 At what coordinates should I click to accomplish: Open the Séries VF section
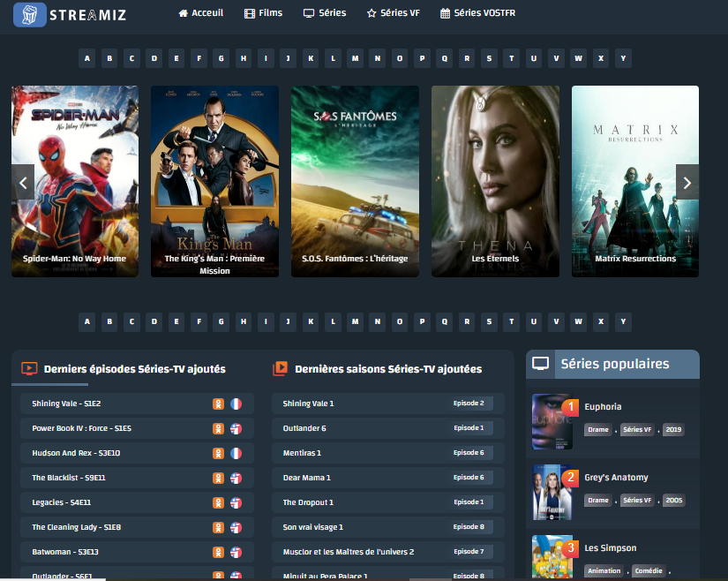394,13
